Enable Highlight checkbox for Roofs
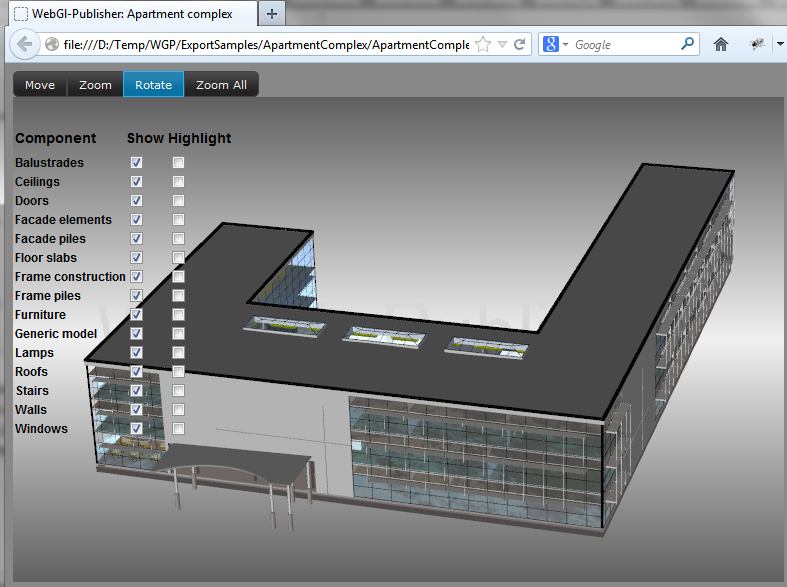This screenshot has height=587, width=787. tap(178, 371)
